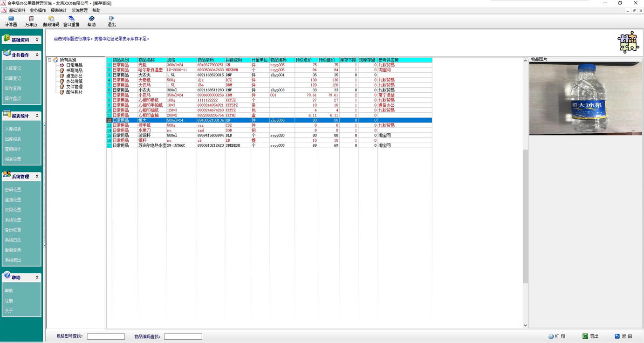Open the 计算器 calculator tool

(11, 21)
